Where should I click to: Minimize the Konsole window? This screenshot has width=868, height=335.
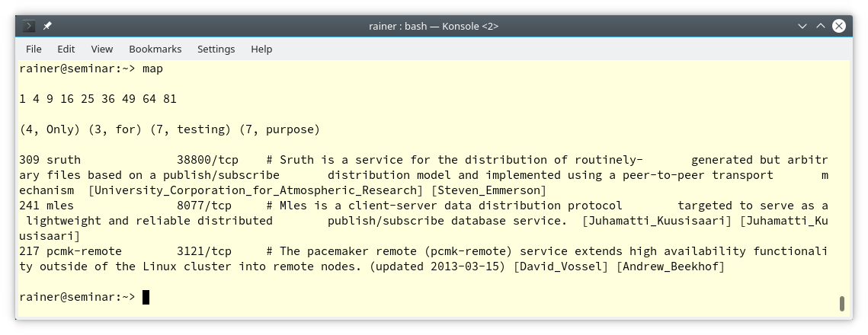pyautogui.click(x=802, y=26)
